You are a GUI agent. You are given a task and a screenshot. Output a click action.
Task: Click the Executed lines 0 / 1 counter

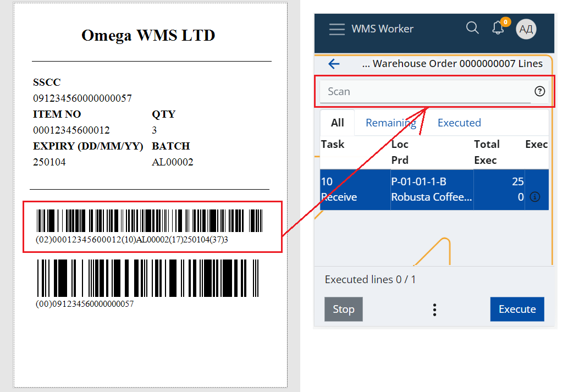tap(368, 279)
